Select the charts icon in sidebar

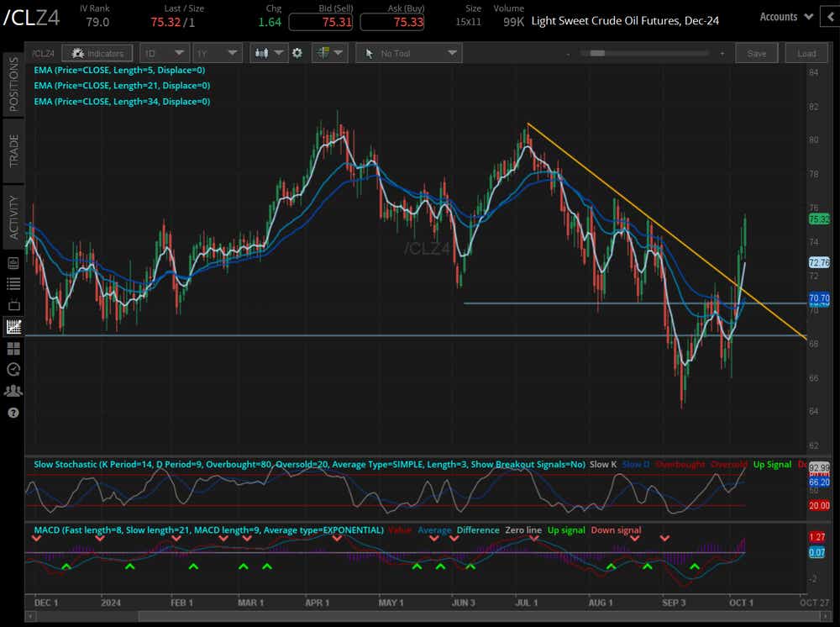pyautogui.click(x=13, y=327)
